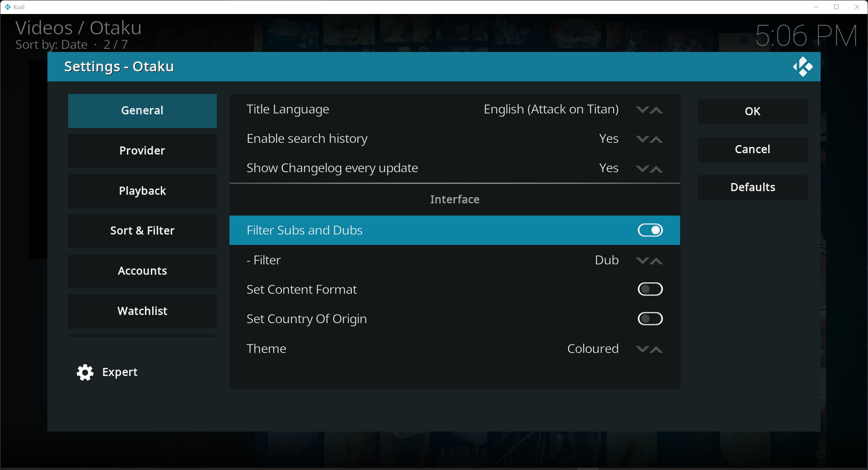Click the down arrow next to Title Language
The width and height of the screenshot is (868, 470).
coord(641,109)
